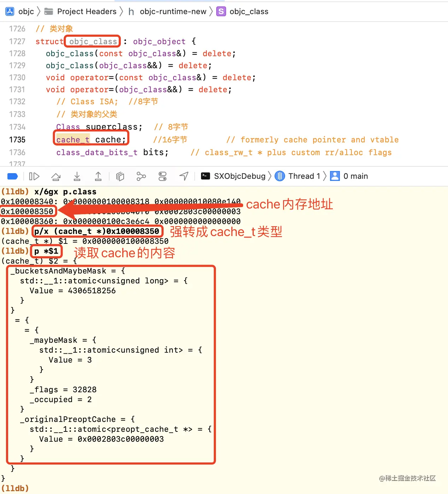Screen dimensions: 448x494
Task: Click the Simulate Location arrow icon
Action: 184,176
